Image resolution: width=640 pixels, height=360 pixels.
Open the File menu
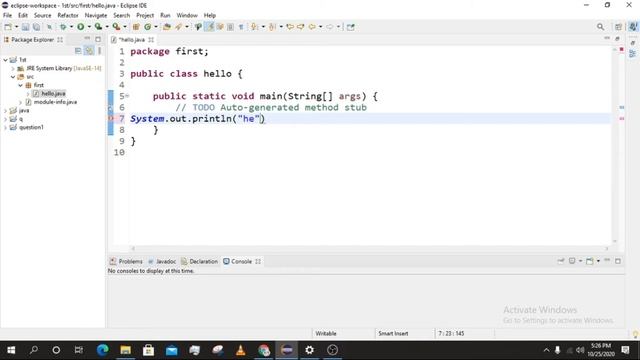click(x=7, y=16)
